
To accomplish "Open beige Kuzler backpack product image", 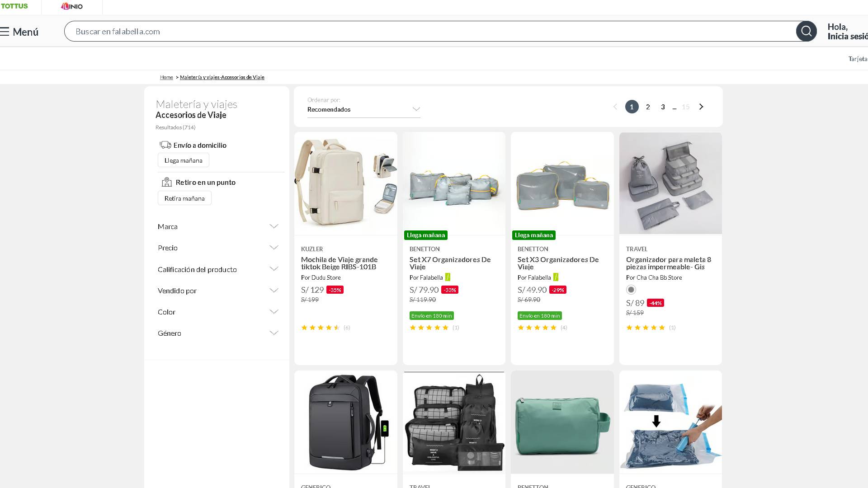I will click(346, 183).
